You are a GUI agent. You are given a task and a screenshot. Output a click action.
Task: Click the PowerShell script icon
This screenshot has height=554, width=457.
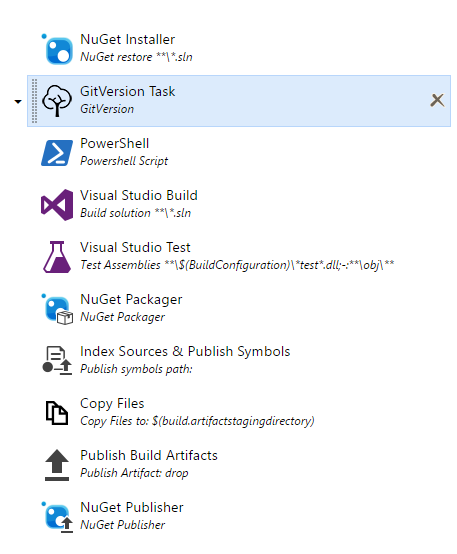click(57, 153)
